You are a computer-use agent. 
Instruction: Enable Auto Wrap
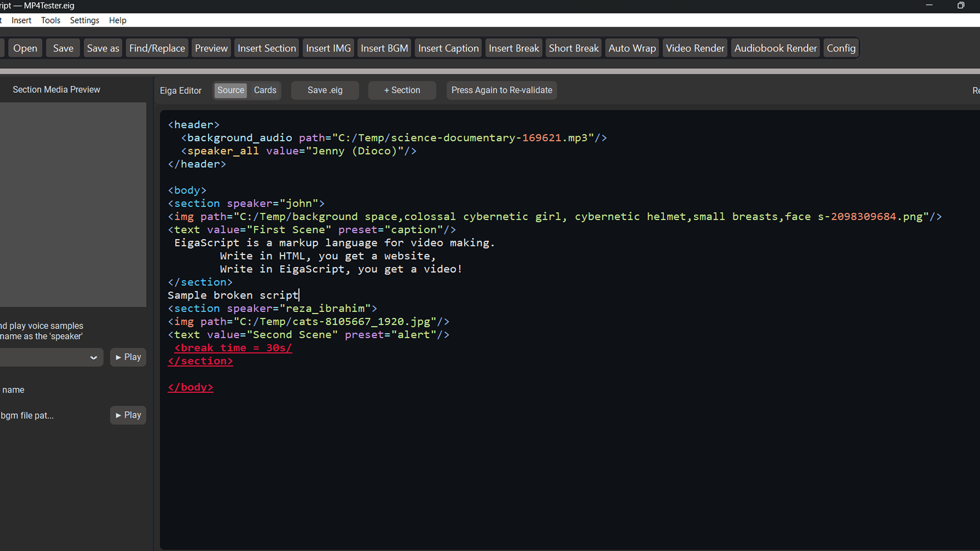[631, 47]
